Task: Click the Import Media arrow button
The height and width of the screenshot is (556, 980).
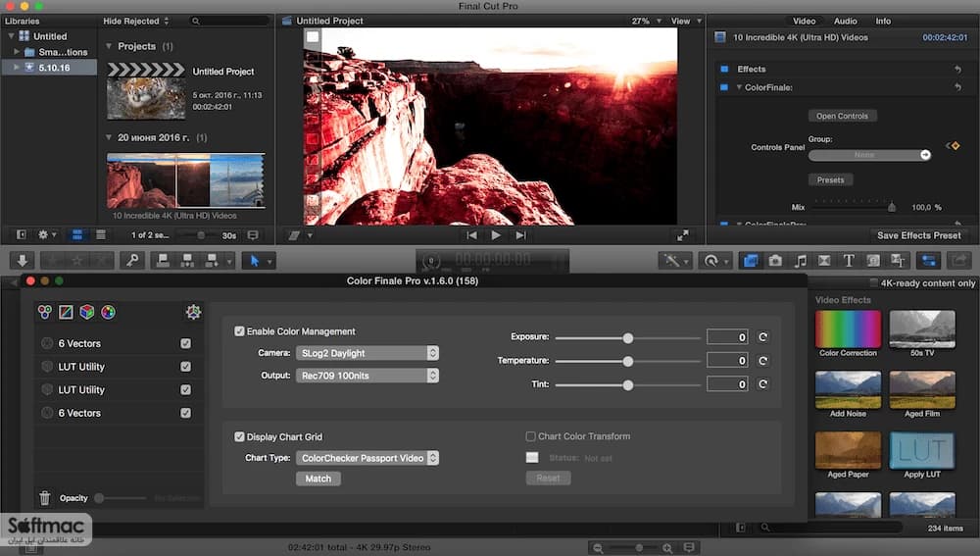Action: click(x=22, y=260)
